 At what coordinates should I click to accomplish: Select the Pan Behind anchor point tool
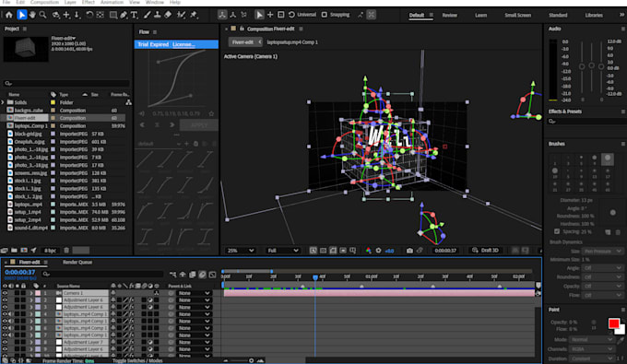(100, 15)
